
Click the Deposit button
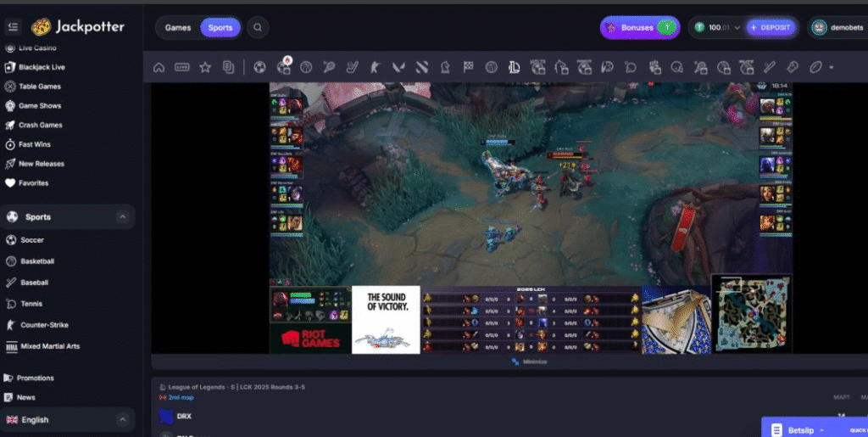point(771,28)
